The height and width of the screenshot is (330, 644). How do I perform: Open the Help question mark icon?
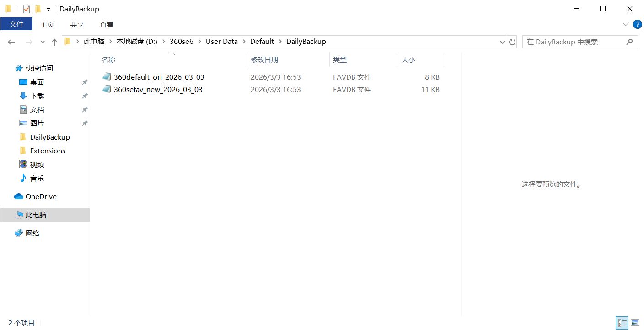(x=637, y=24)
